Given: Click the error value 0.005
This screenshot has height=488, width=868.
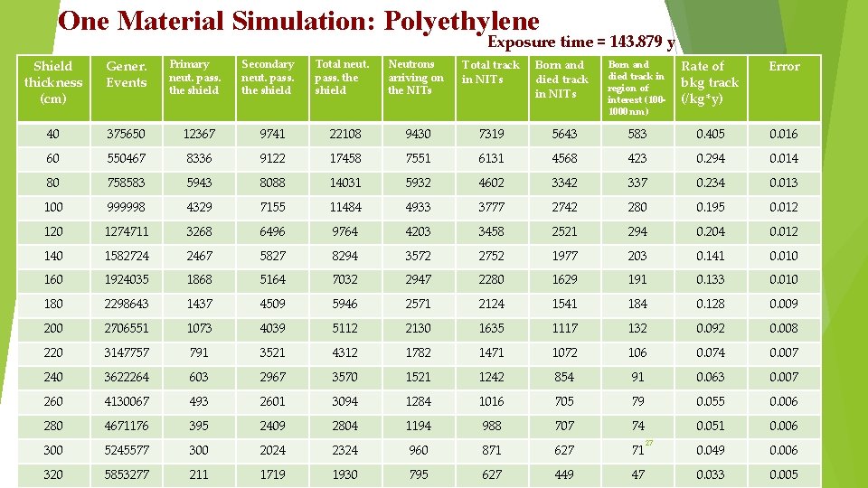Looking at the screenshot, I should click(784, 474).
